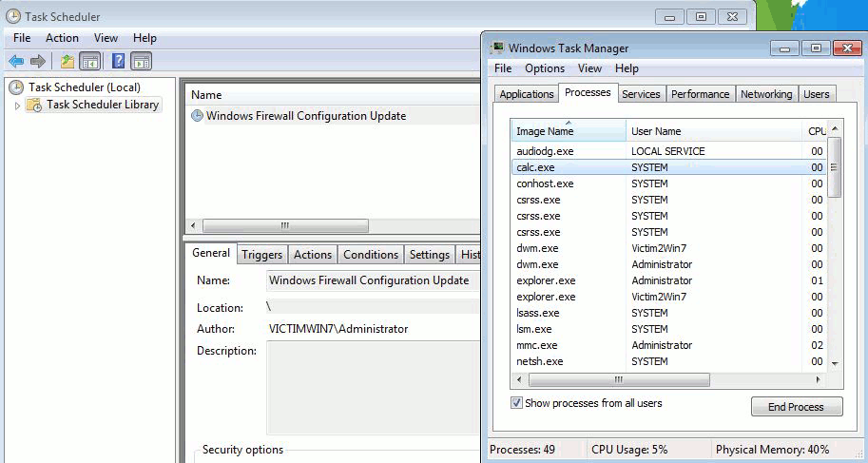Click the task Name input field
This screenshot has height=463, width=868.
tap(373, 281)
